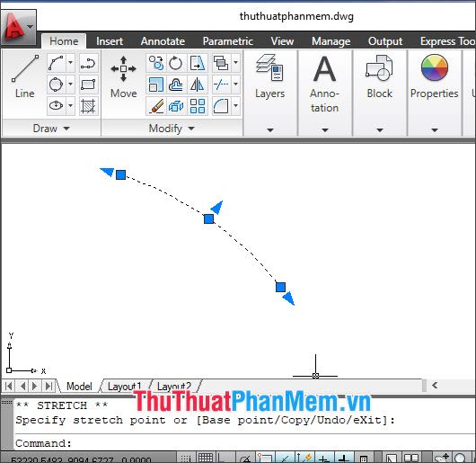Select the Arc tool
476x463 pixels.
57,63
